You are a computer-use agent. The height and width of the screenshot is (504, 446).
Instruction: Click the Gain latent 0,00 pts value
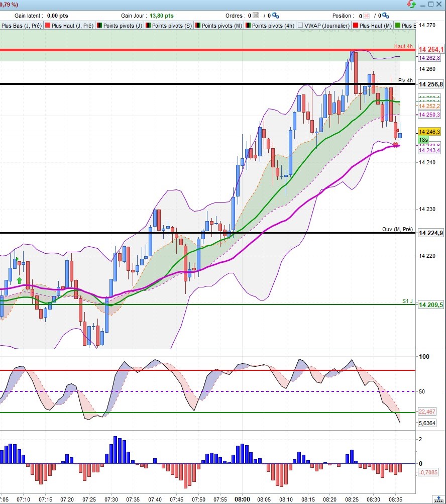pos(58,16)
